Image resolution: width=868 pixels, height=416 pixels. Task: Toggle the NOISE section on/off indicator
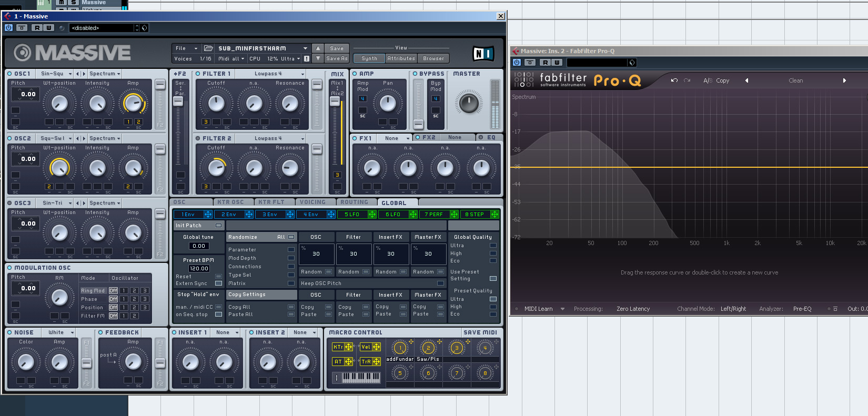[x=9, y=332]
